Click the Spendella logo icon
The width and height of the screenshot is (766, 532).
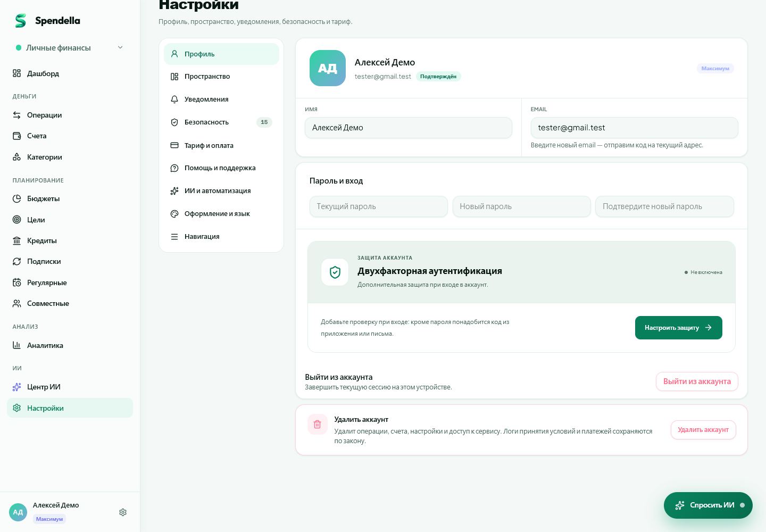[x=20, y=21]
